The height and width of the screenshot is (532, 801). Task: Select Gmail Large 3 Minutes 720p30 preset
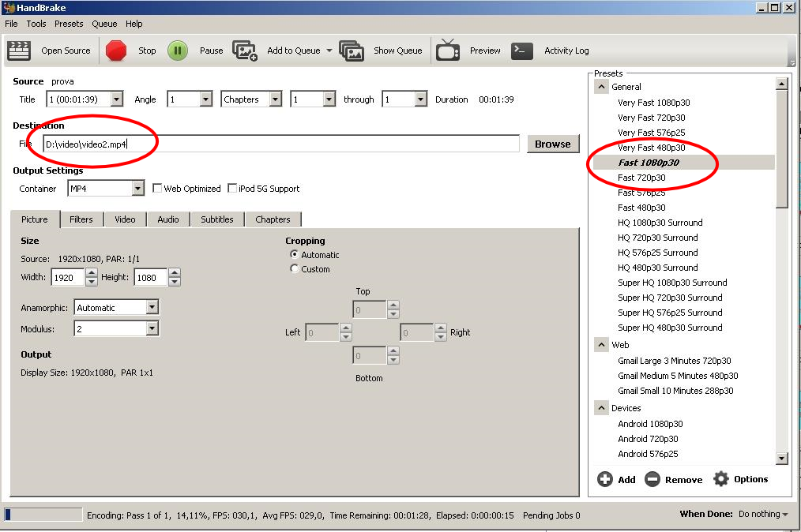675,361
